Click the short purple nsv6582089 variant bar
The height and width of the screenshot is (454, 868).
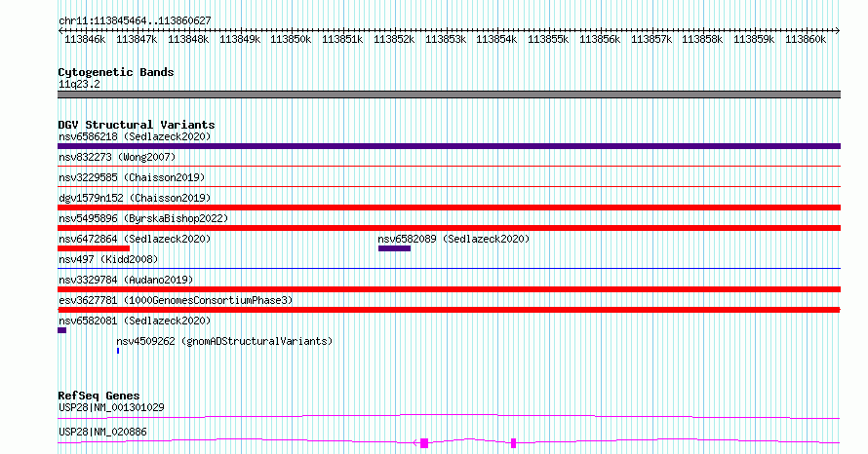[394, 248]
